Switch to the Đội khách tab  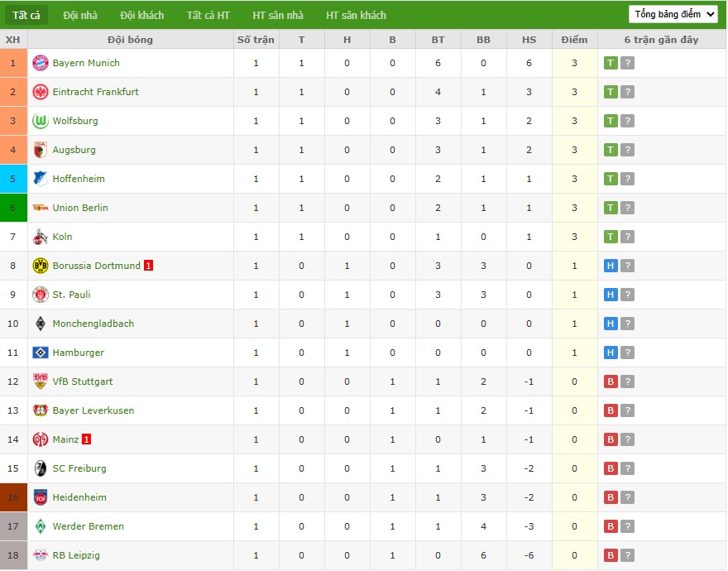coord(141,15)
